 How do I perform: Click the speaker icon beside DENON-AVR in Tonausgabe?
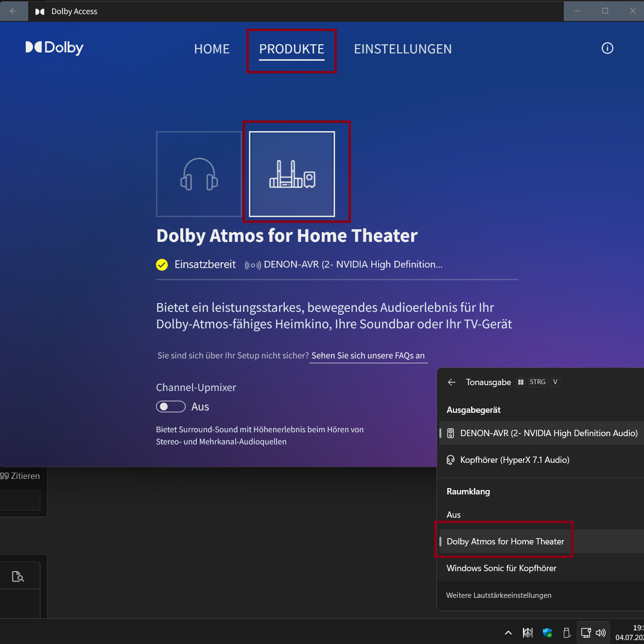451,433
